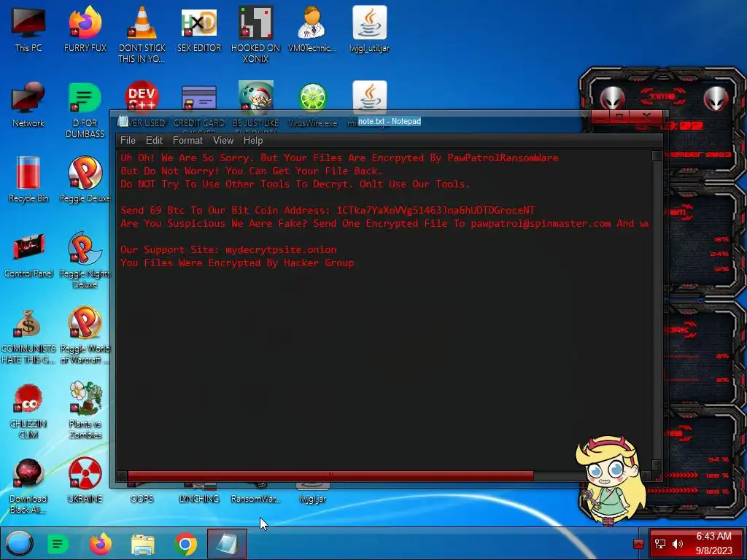The image size is (747, 560).
Task: Launch Peggle Deluxe game
Action: (85, 179)
